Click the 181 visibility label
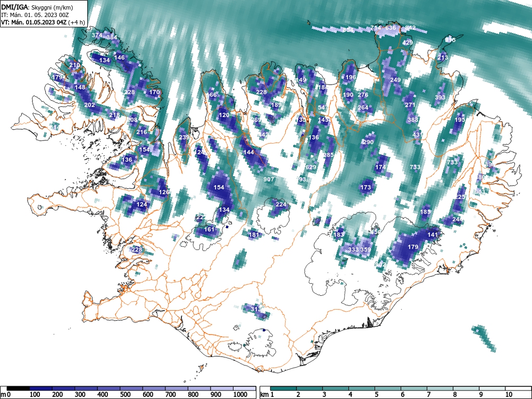Screen dimensions: 532x399 254,235
